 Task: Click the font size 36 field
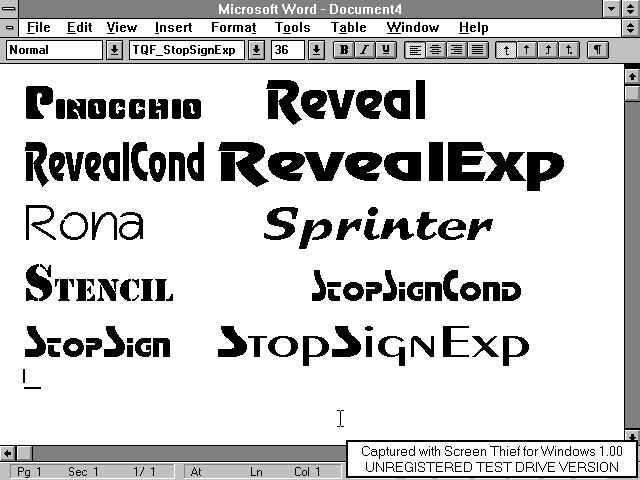click(x=288, y=50)
